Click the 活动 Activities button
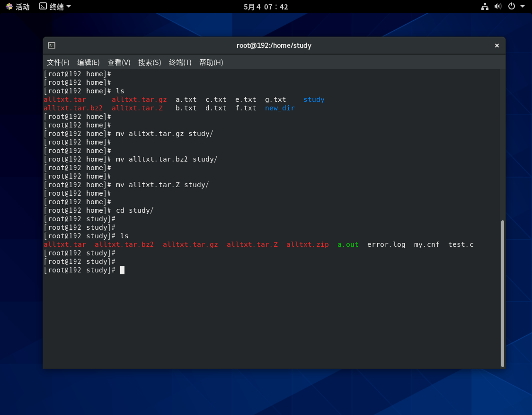Screen dimensions: 532x415 (x=22, y=7)
